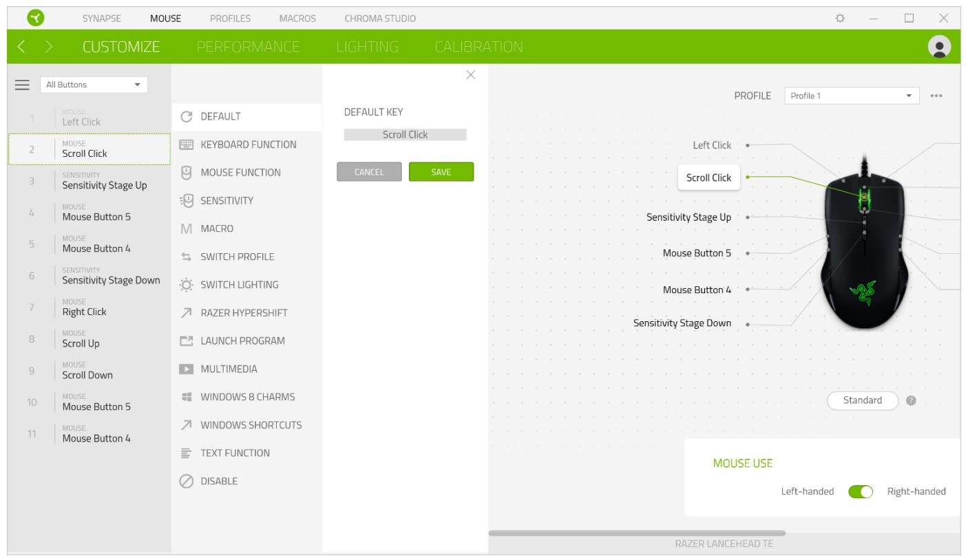Choose the Launch Program icon
This screenshot has height=560, width=966.
pyautogui.click(x=186, y=341)
